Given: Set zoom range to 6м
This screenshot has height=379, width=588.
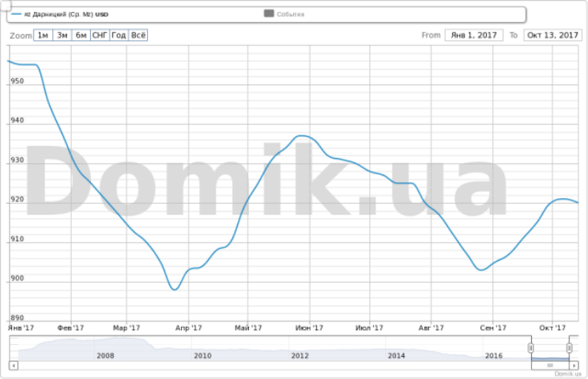Looking at the screenshot, I should coord(81,36).
